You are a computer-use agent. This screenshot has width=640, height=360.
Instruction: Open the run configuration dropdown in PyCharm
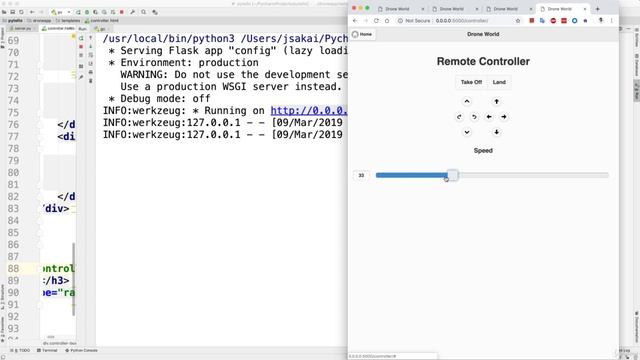click(61, 12)
